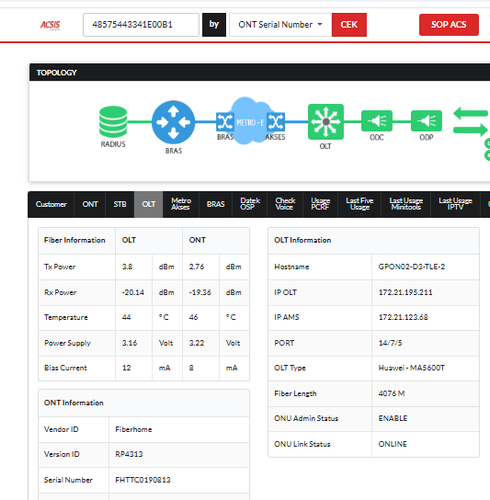Click OLT Temperature value 44
The width and height of the screenshot is (490, 500).
(x=126, y=317)
